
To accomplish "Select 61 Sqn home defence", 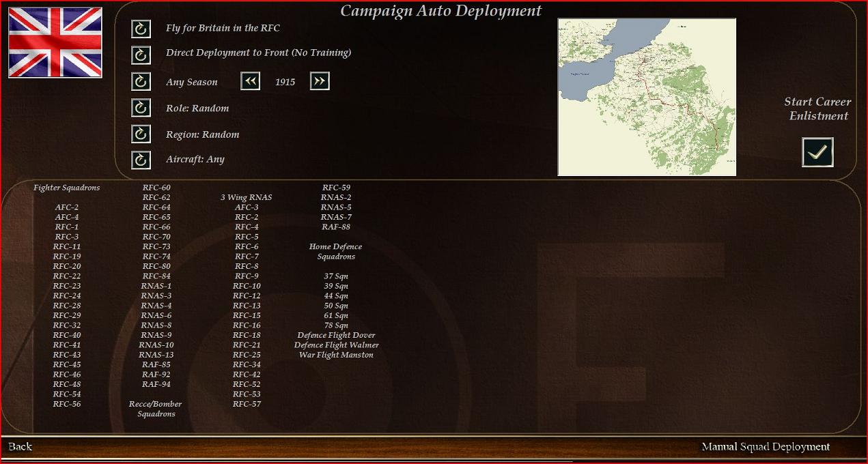I will tap(336, 316).
